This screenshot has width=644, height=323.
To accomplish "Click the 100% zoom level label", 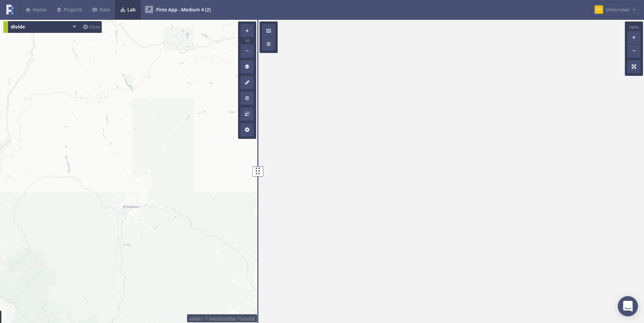I will [634, 28].
